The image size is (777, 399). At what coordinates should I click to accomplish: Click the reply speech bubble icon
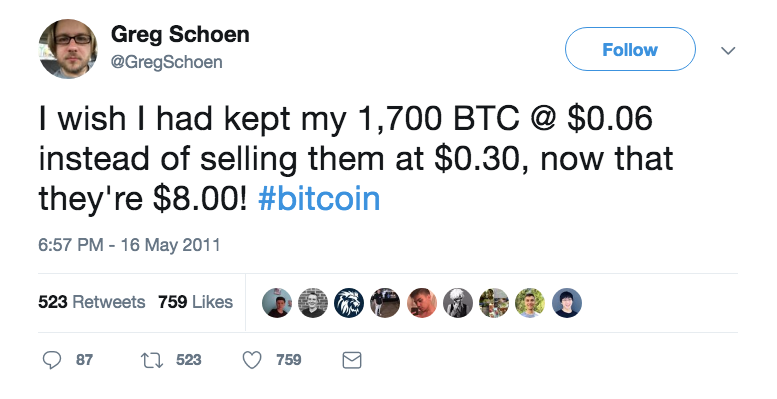point(52,360)
